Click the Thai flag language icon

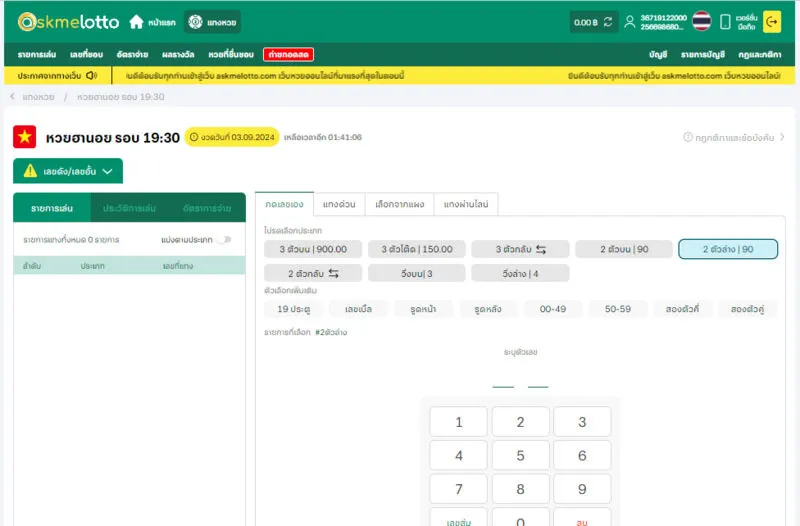701,22
